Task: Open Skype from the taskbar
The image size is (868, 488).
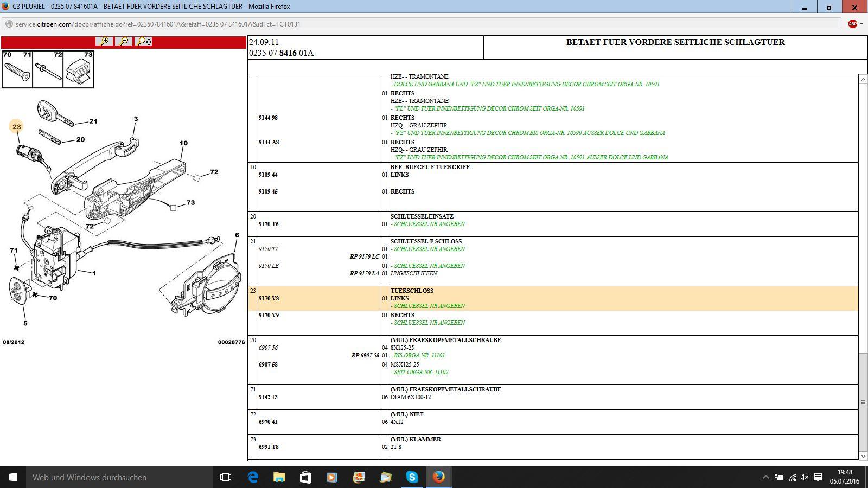Action: (x=412, y=477)
